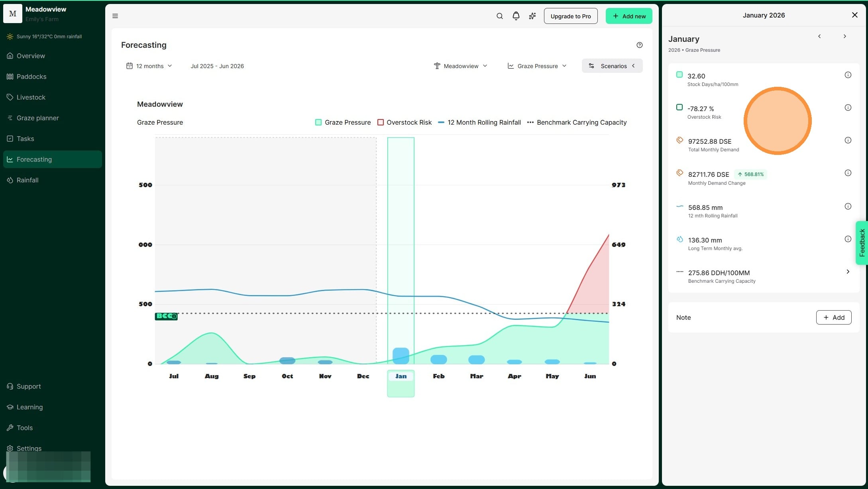Toggle the Overstock Risk legend series

(x=405, y=122)
